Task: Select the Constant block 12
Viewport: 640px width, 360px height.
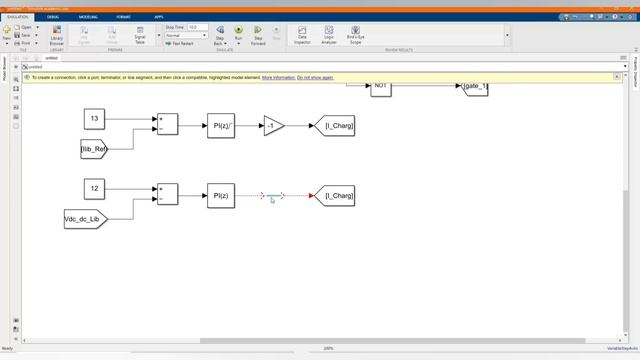Action: [x=94, y=189]
